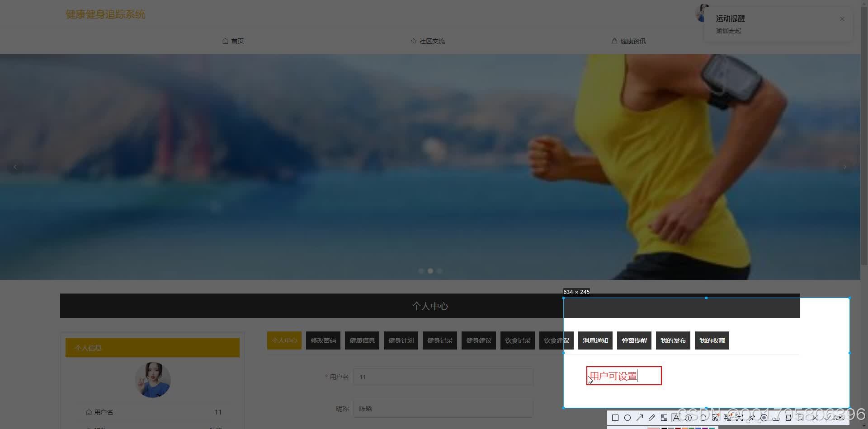Click the 个人信息 panel header
This screenshot has height=429, width=868.
point(152,348)
